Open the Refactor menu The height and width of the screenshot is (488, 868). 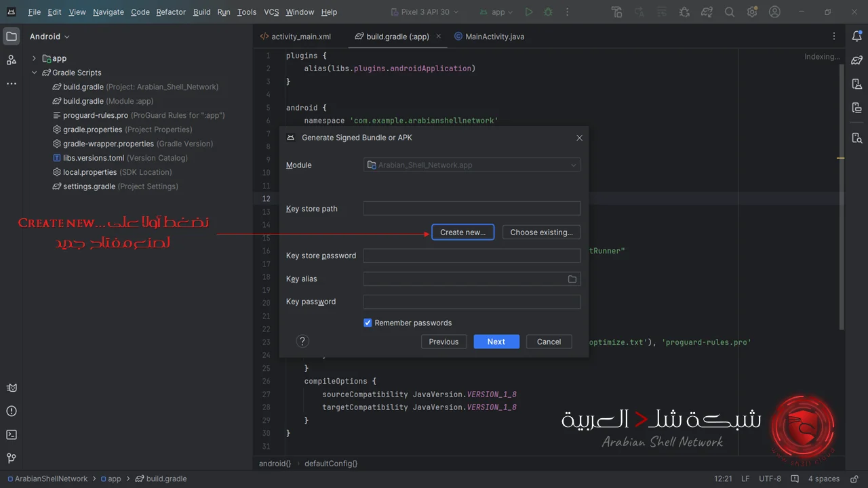[x=171, y=12]
